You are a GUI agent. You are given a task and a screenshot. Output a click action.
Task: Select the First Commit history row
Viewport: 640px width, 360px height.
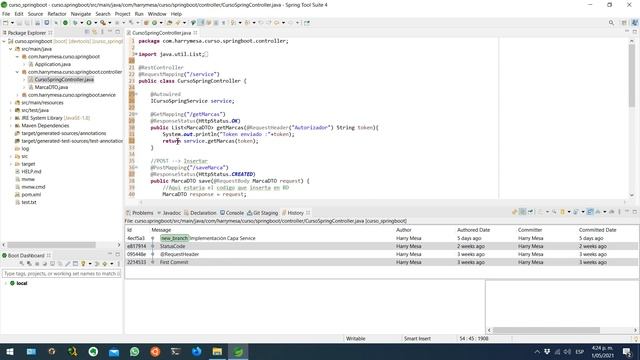click(x=382, y=262)
